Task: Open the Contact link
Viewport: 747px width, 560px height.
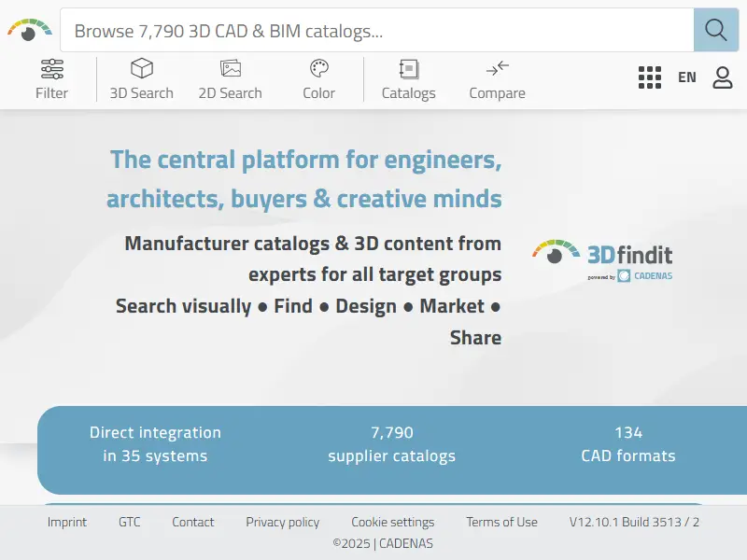Action: coord(193,522)
